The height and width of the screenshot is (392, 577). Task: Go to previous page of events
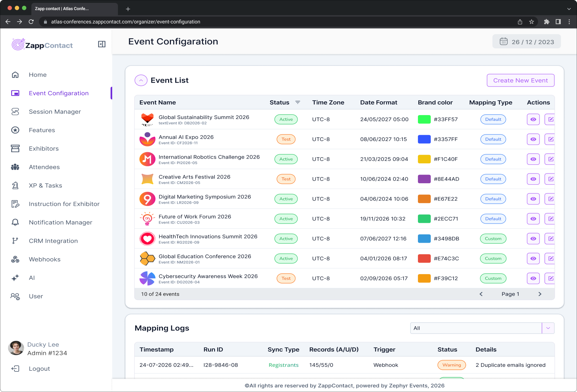(x=481, y=294)
